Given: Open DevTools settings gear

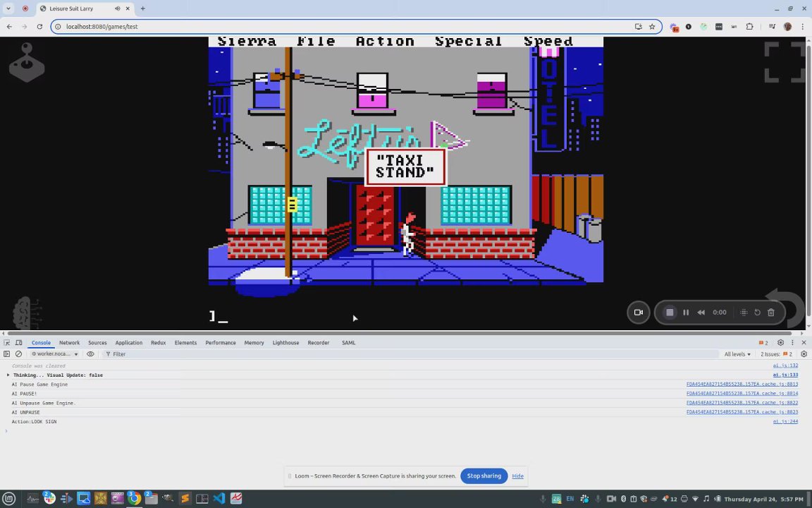Looking at the screenshot, I should tap(780, 343).
